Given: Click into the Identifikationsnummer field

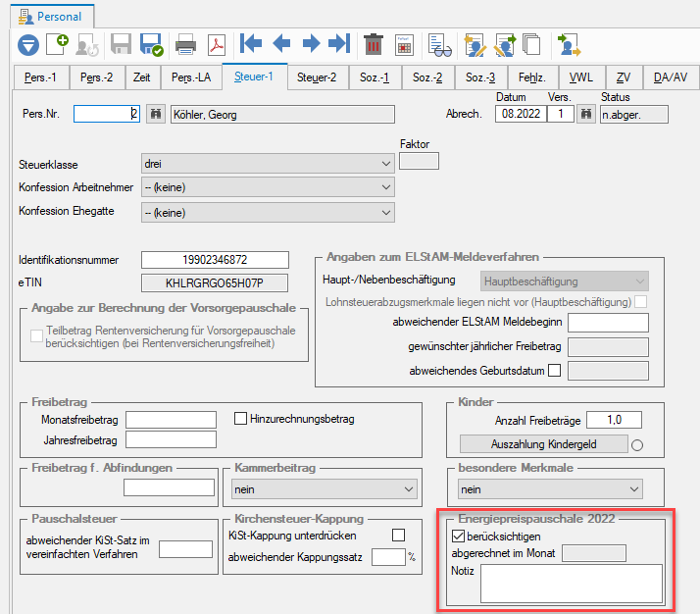Looking at the screenshot, I should coord(215,260).
